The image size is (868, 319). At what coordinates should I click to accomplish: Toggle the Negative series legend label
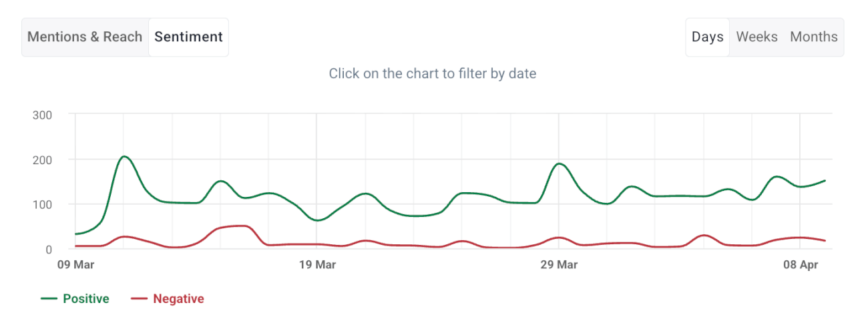pos(178,299)
